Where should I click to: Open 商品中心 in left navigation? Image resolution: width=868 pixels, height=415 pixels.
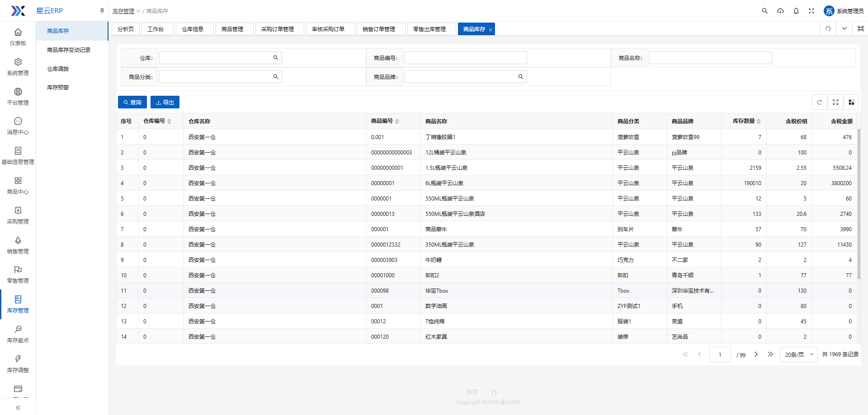click(x=18, y=185)
